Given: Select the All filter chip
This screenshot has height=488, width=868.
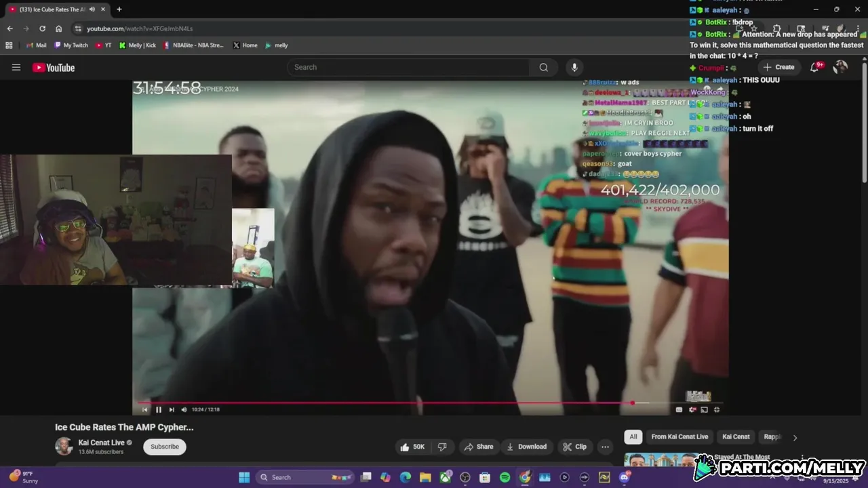Looking at the screenshot, I should [x=633, y=437].
